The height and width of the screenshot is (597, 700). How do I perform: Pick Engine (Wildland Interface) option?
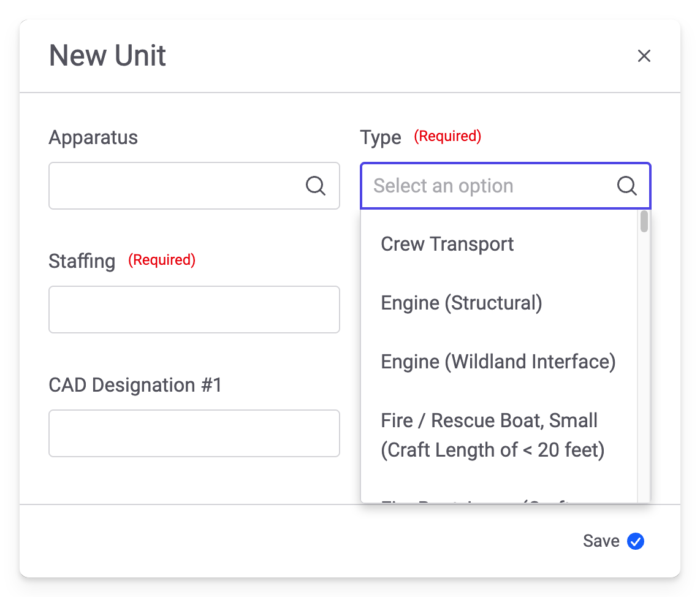498,362
